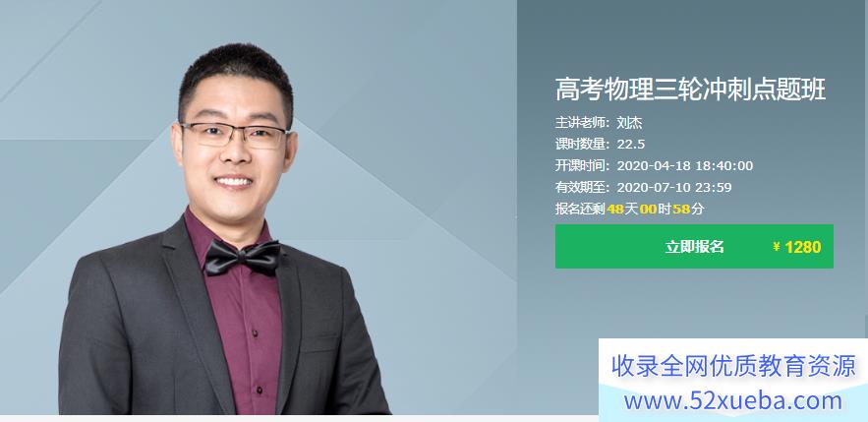The height and width of the screenshot is (422, 868).
Task: Click the 48 days countdown number
Action: [615, 210]
